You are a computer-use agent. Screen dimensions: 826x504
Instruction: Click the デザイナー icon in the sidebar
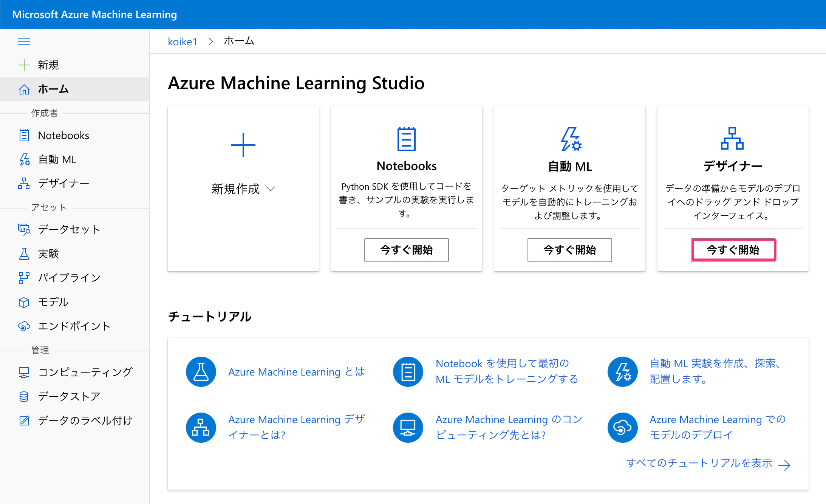24,184
